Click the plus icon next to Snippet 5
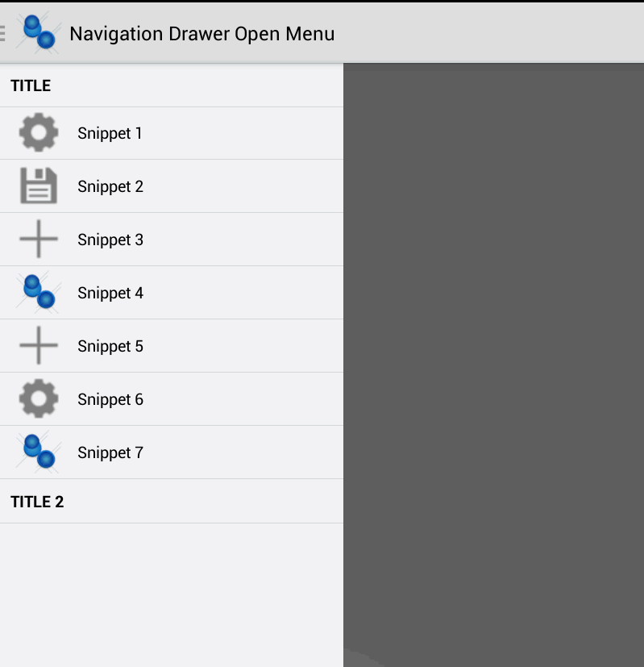This screenshot has height=667, width=644. 39,345
